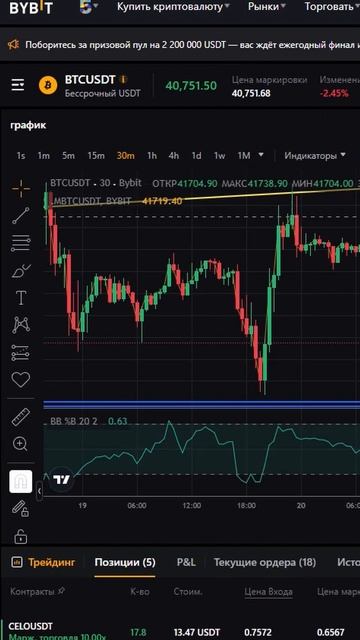Open the prize pool announcement banner
Viewport: 360px width, 640px height.
(193, 45)
